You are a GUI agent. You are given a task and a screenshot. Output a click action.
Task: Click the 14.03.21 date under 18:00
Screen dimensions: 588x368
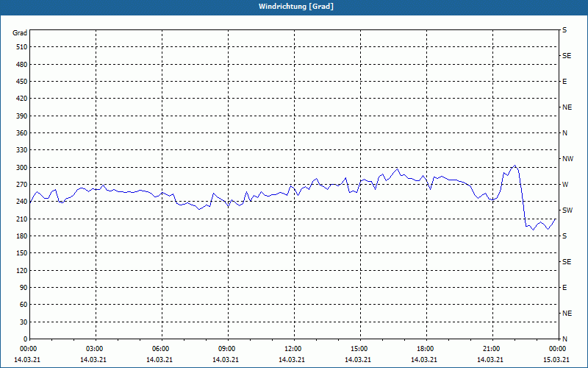pyautogui.click(x=424, y=359)
